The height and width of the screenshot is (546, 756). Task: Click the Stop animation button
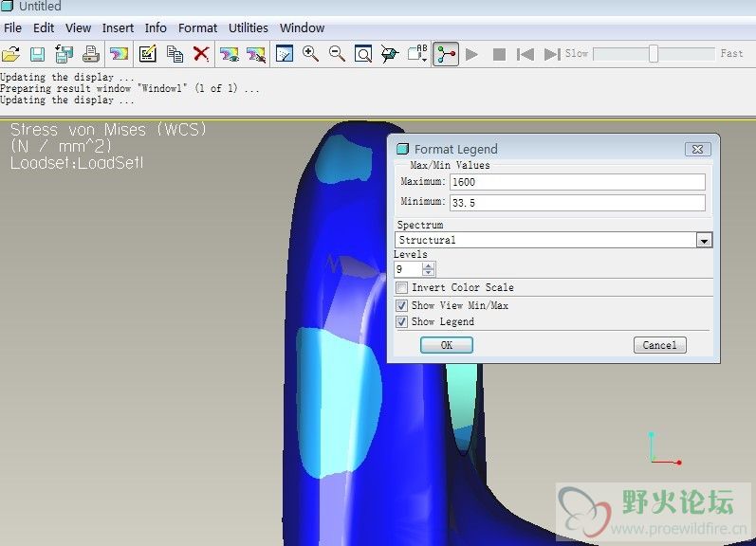click(x=499, y=54)
